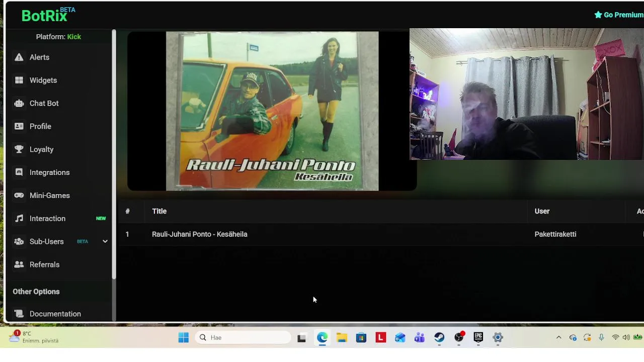Click the Other Options heading

[36, 292]
